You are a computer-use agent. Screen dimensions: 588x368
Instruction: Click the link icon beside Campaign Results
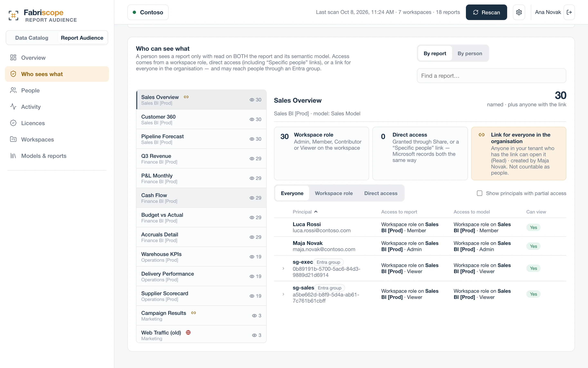[193, 313]
